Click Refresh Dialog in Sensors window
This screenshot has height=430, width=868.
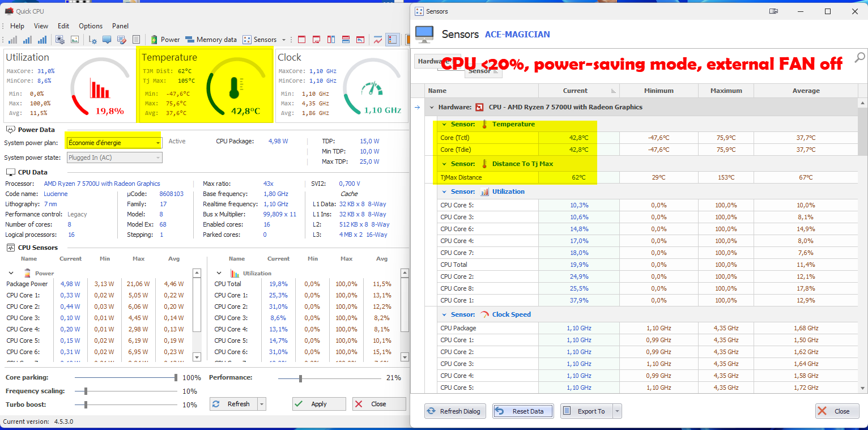tap(455, 411)
